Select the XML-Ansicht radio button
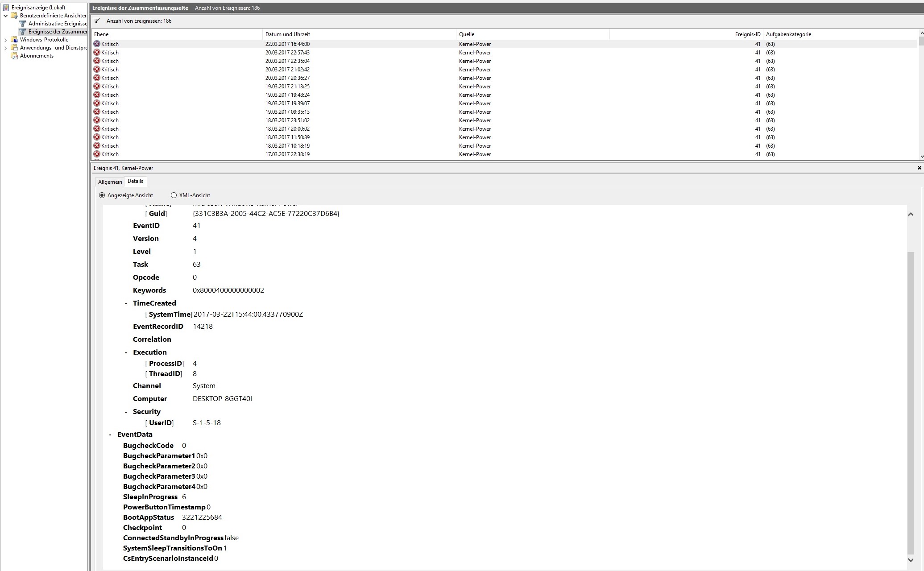The image size is (924, 571). pos(174,195)
